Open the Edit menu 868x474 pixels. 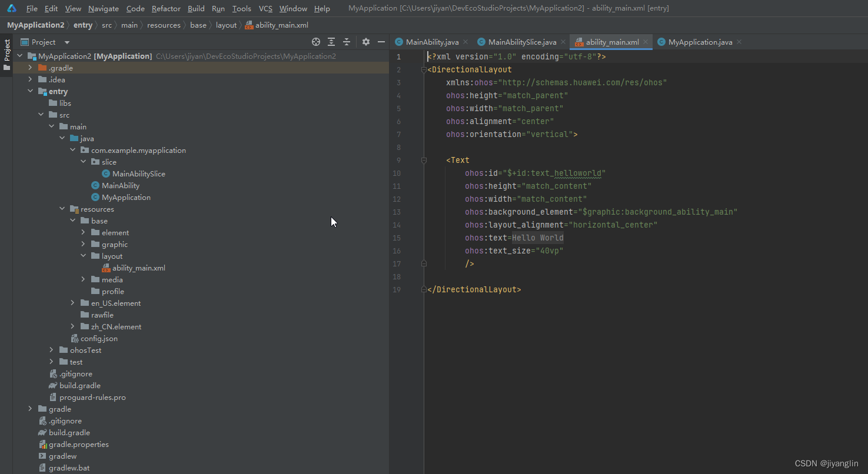click(x=51, y=8)
